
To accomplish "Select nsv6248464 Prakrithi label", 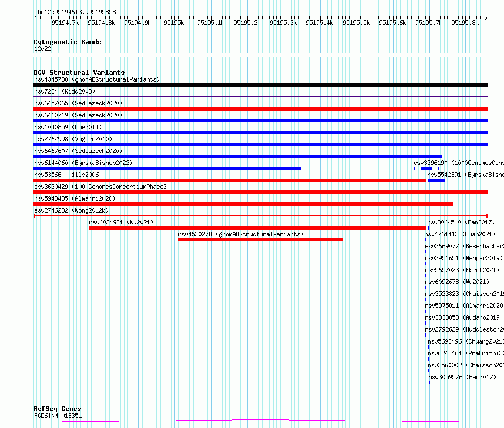I will (465, 353).
